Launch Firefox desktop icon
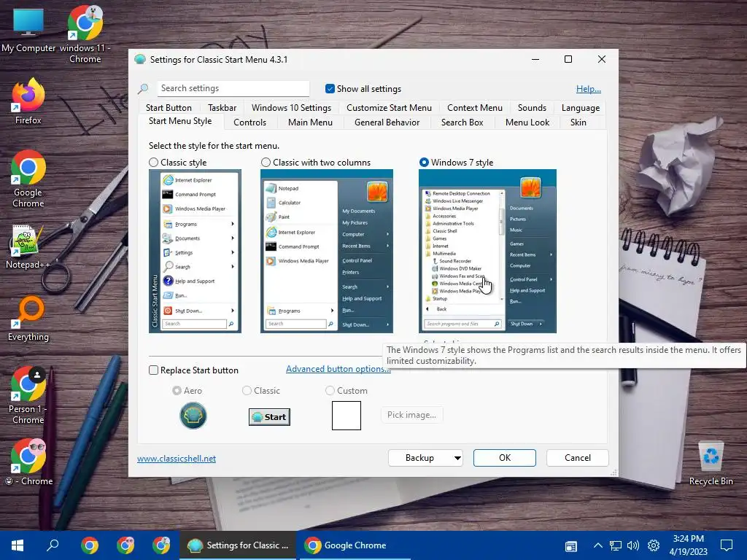Image resolution: width=747 pixels, height=560 pixels. click(x=28, y=101)
